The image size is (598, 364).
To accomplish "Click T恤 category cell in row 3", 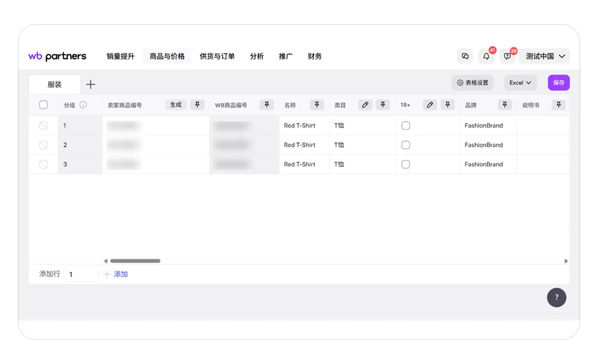I will 362,164.
